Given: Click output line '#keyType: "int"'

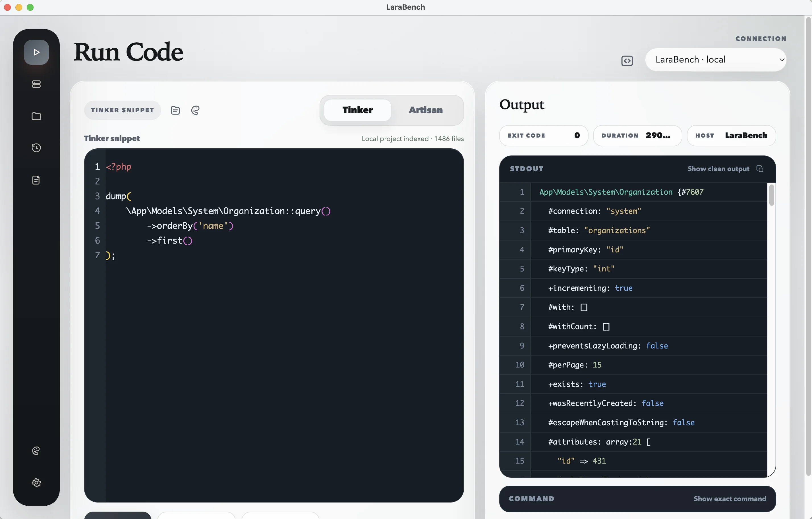Looking at the screenshot, I should [x=581, y=269].
